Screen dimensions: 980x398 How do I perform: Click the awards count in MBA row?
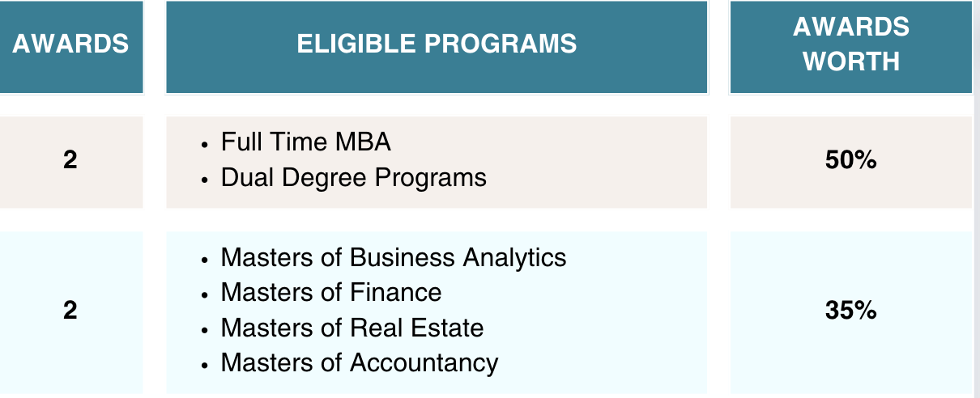pos(70,160)
